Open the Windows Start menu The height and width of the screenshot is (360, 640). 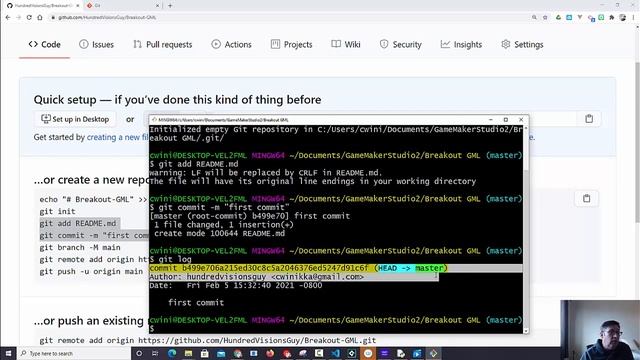click(8, 353)
